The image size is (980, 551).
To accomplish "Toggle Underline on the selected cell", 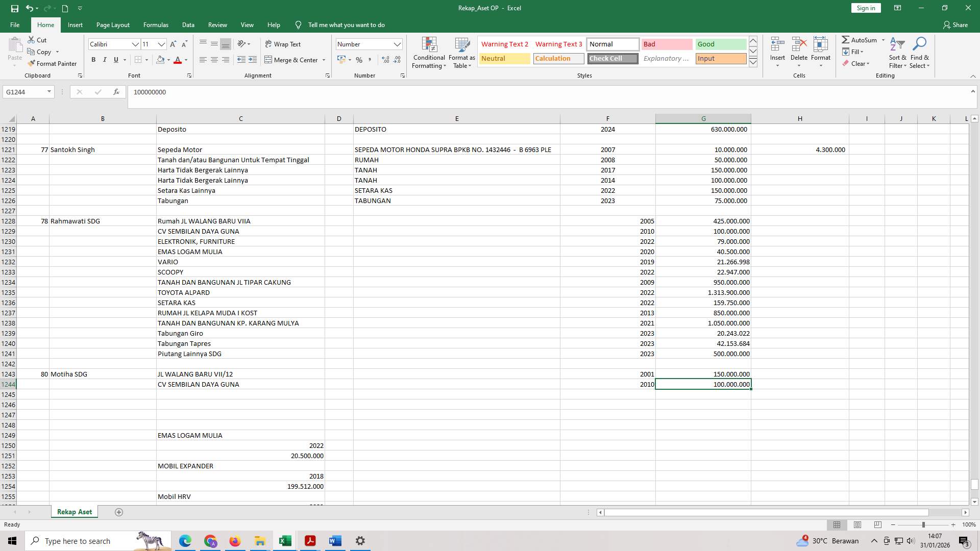I will pyautogui.click(x=115, y=60).
